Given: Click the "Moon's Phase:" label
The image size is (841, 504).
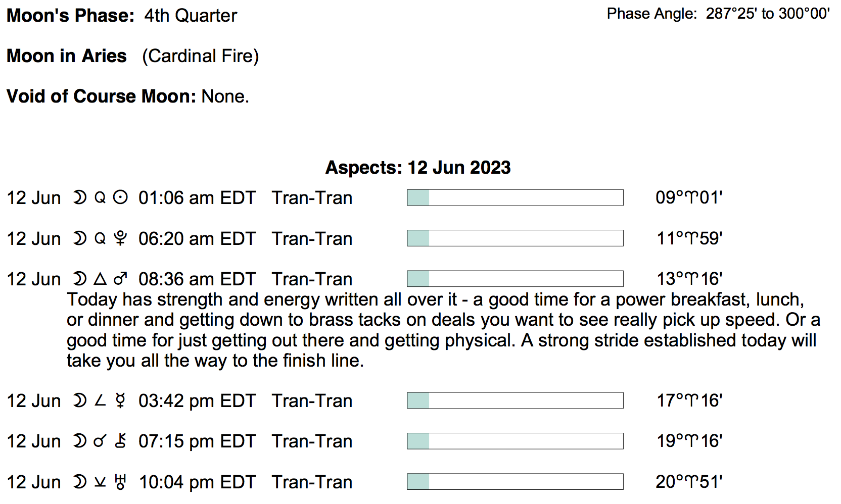Looking at the screenshot, I should pos(70,16).
